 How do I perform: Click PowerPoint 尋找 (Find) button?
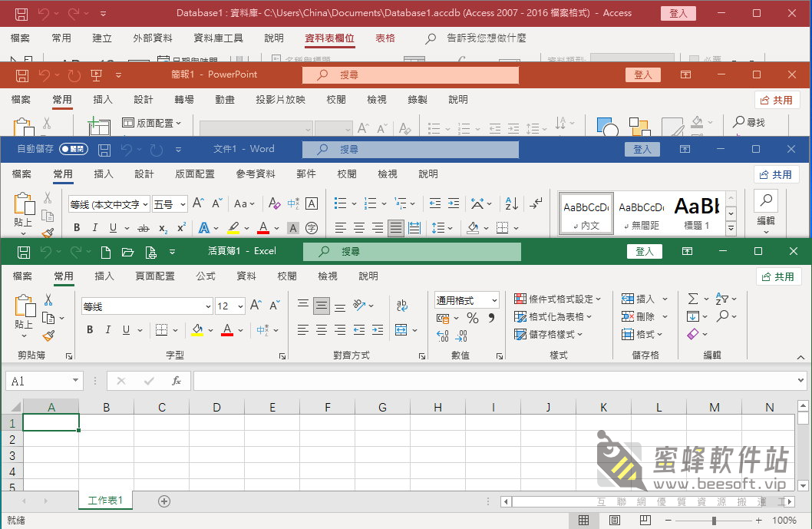pyautogui.click(x=749, y=122)
